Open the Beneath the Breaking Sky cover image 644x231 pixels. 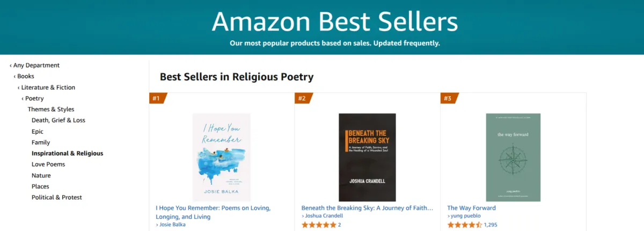coord(367,157)
